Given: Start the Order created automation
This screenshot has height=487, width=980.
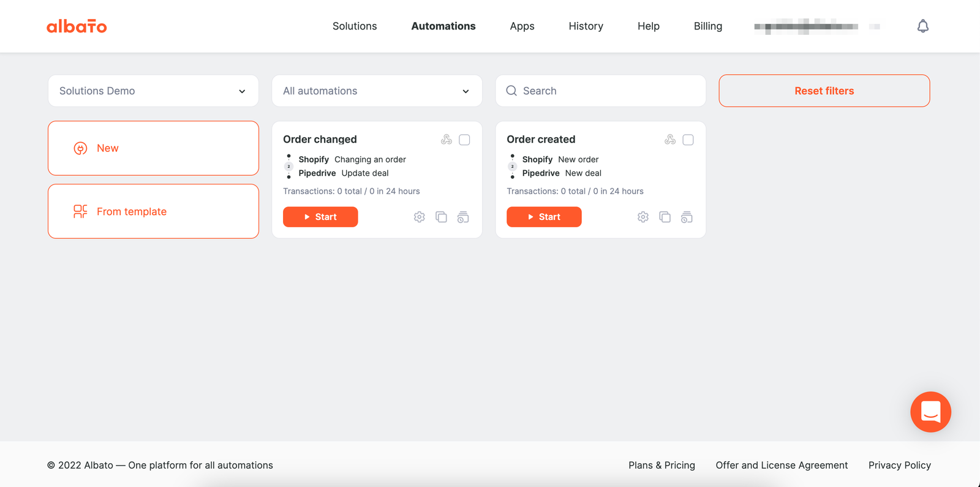Looking at the screenshot, I should pyautogui.click(x=544, y=217).
